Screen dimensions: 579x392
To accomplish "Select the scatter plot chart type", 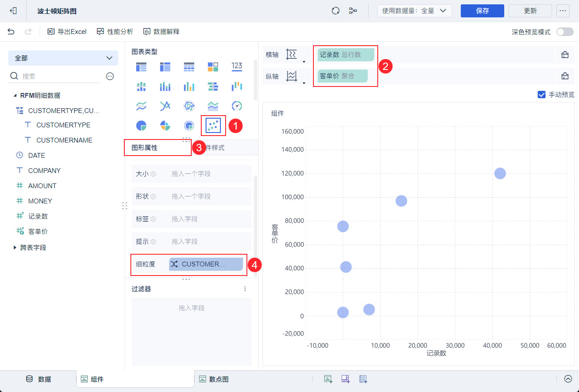I will point(213,126).
